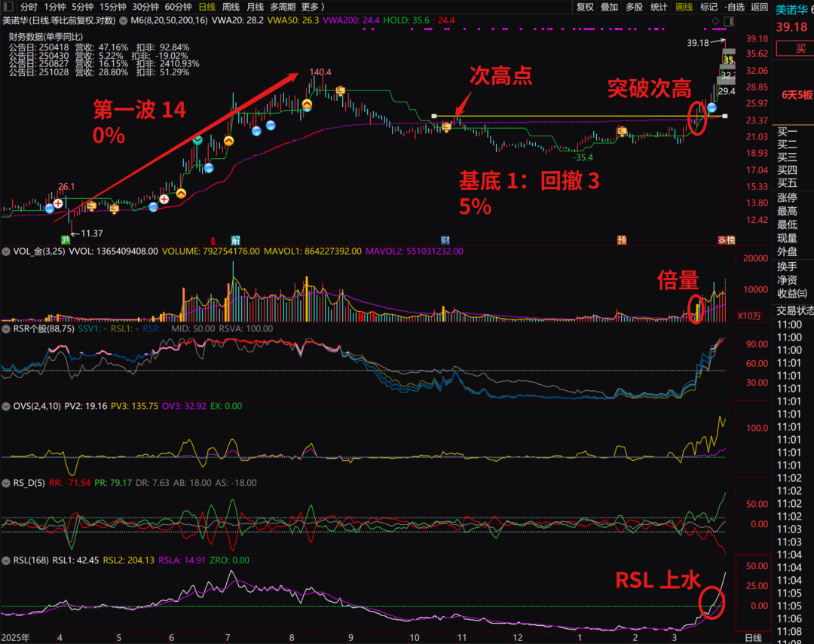This screenshot has height=644, width=814.
Task: Click the 美诺华 stock name in right panel
Action: 791,9
